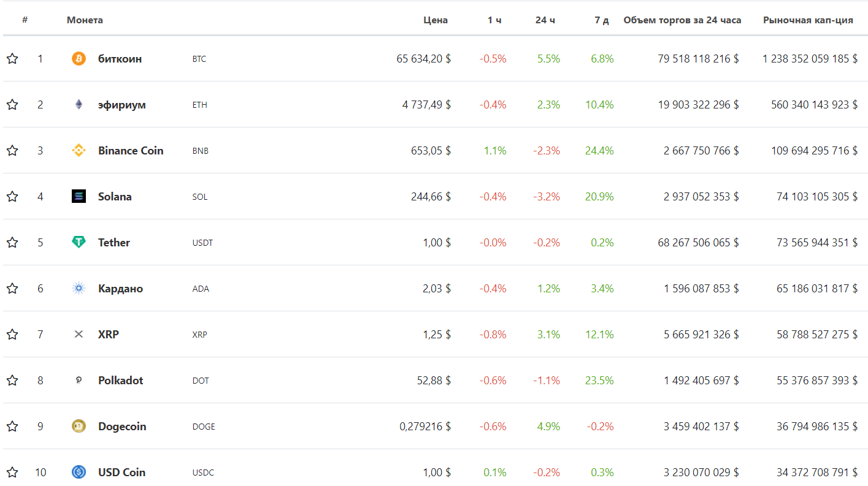The height and width of the screenshot is (486, 868).
Task: Sort by Объем торгов за 24 часа header
Action: [682, 20]
